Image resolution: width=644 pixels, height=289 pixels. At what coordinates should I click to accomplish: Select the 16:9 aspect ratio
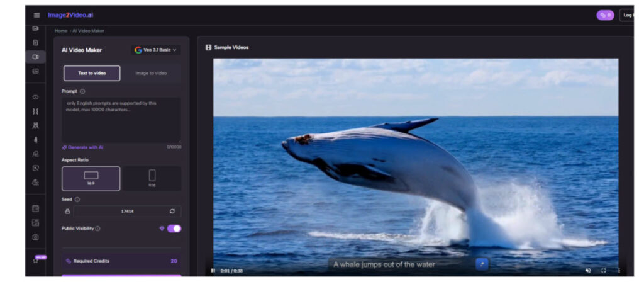point(91,178)
